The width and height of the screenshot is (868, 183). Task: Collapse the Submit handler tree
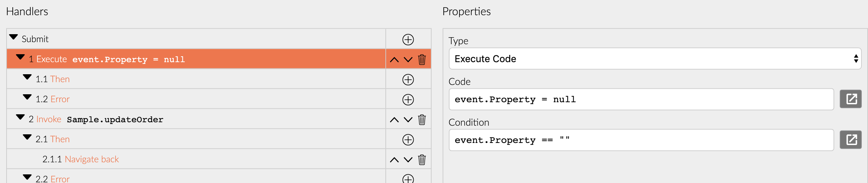coord(13,37)
